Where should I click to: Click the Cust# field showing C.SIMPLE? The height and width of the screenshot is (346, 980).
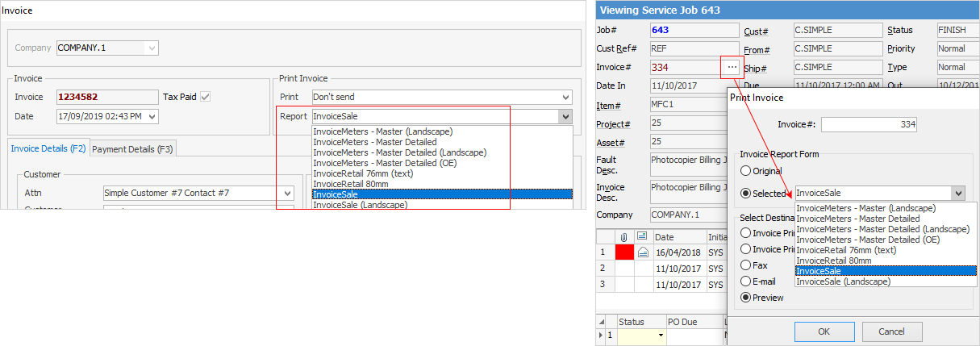click(x=839, y=30)
